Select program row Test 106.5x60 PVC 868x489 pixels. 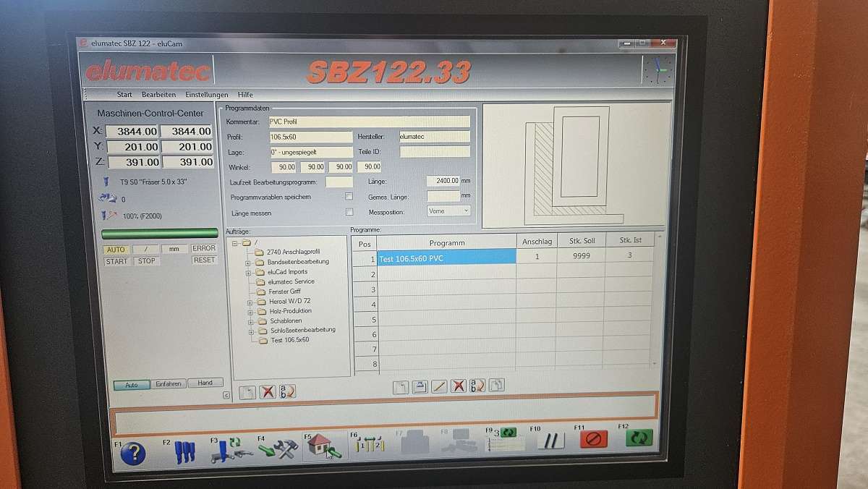pos(446,258)
